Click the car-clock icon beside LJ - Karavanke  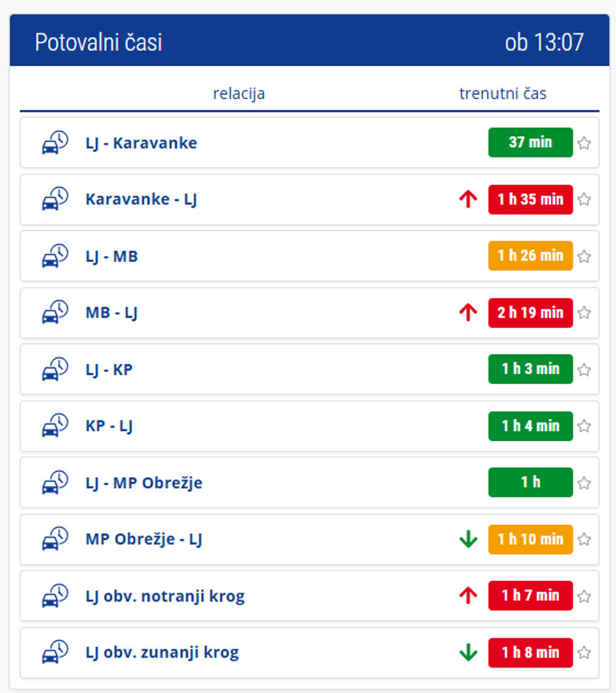(55, 143)
